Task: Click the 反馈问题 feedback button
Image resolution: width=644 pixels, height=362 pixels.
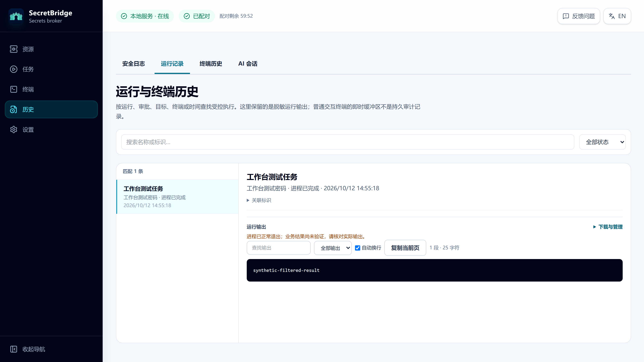Action: coord(579,16)
